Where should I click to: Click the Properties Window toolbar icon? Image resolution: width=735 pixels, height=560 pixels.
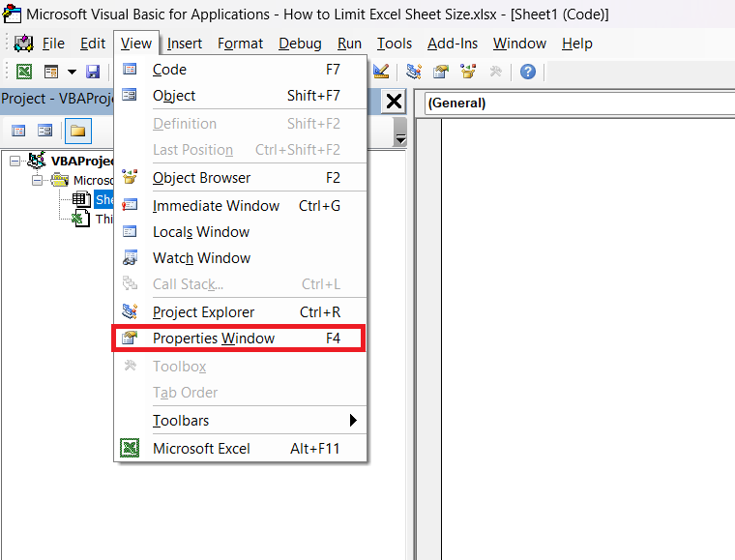pos(441,72)
